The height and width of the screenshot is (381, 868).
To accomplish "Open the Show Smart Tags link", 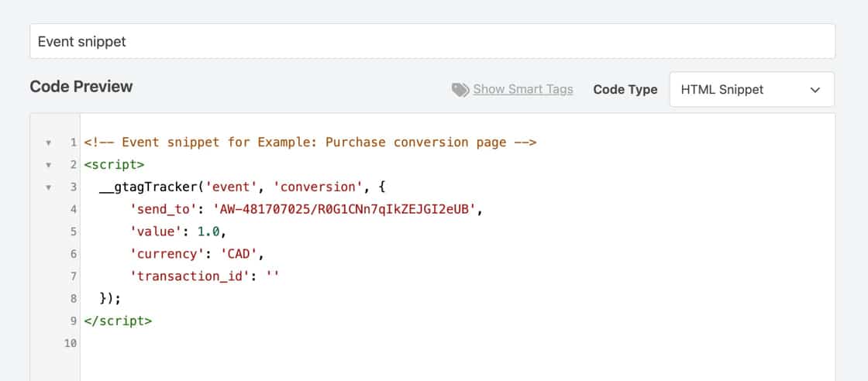I will pyautogui.click(x=523, y=89).
